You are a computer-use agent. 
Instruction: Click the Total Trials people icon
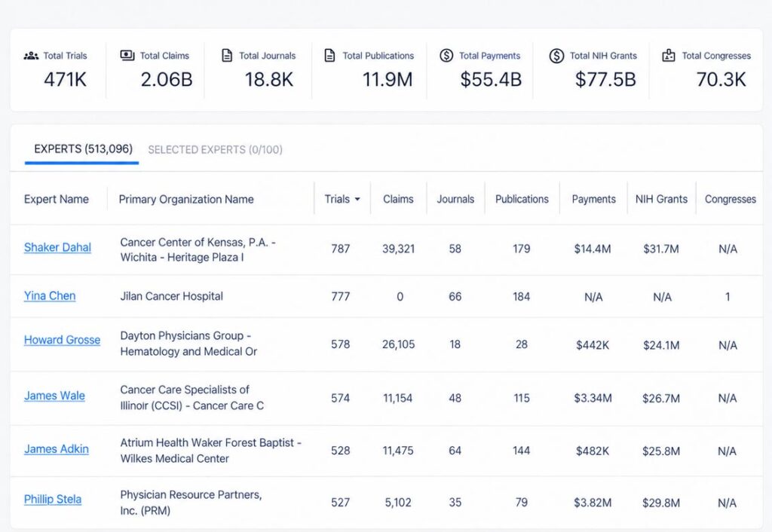click(x=31, y=56)
